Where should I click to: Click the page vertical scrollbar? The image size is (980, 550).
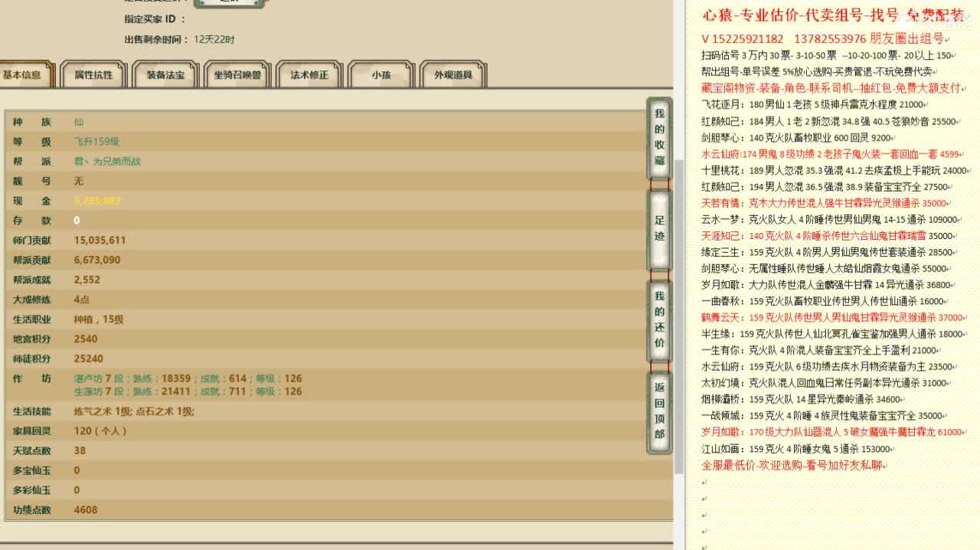pos(678,306)
